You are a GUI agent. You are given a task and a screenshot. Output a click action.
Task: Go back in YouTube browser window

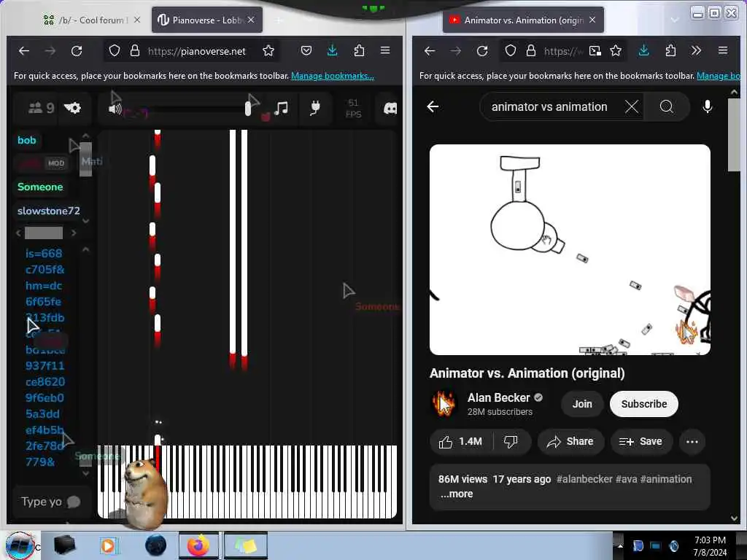(429, 50)
